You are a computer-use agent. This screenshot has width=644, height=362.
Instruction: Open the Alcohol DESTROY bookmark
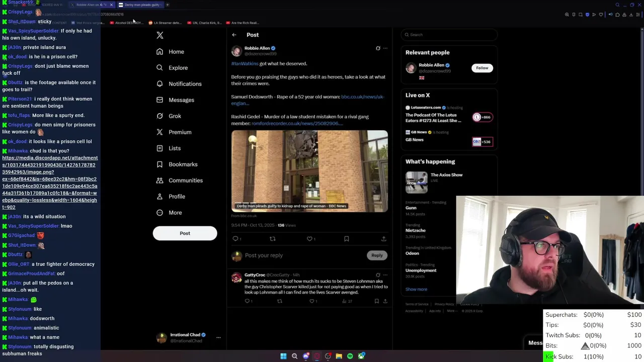[126, 23]
